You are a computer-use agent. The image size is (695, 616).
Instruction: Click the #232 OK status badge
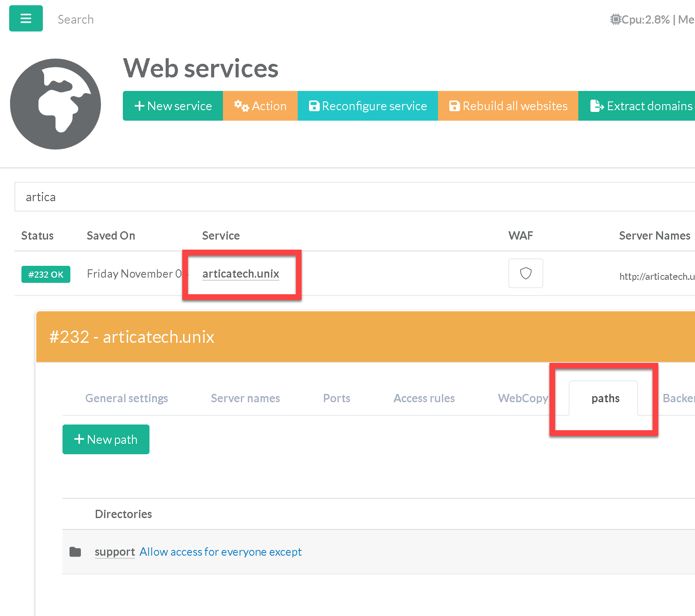(x=46, y=275)
